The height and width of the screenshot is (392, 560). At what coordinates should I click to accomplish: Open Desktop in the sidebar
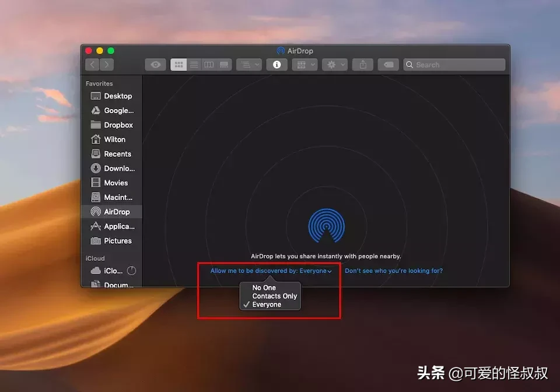tap(112, 96)
